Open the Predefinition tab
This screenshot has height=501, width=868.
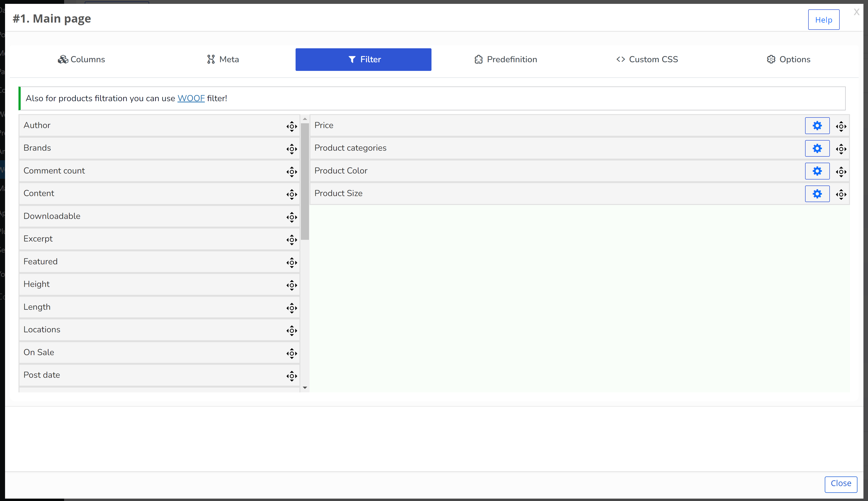505,59
